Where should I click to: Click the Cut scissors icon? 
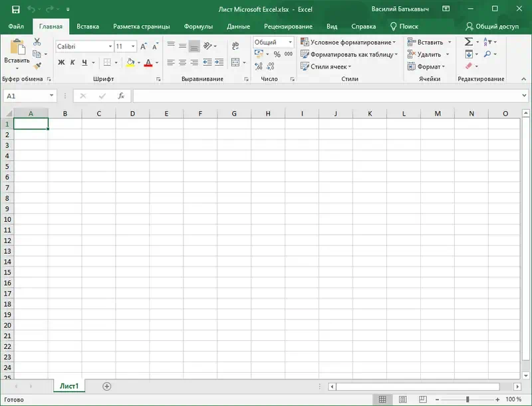[x=37, y=42]
